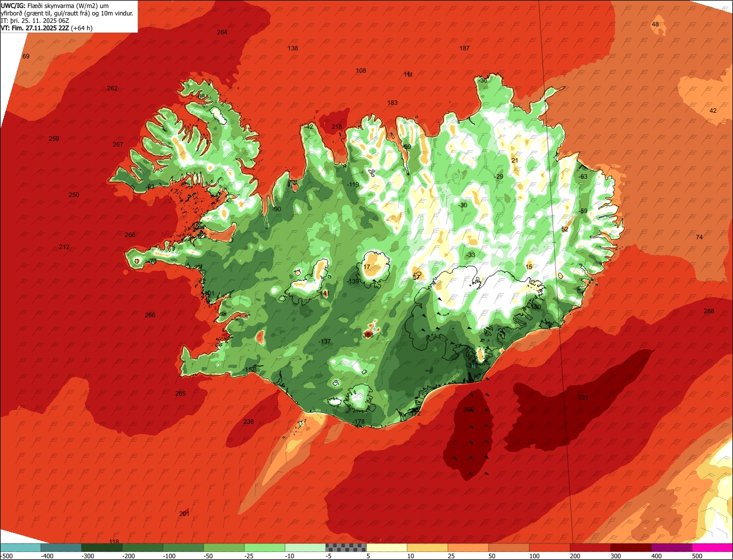Select the pale yellow swatch from 5 to 10
Viewport: 733px width, 560px height.
pos(386,547)
